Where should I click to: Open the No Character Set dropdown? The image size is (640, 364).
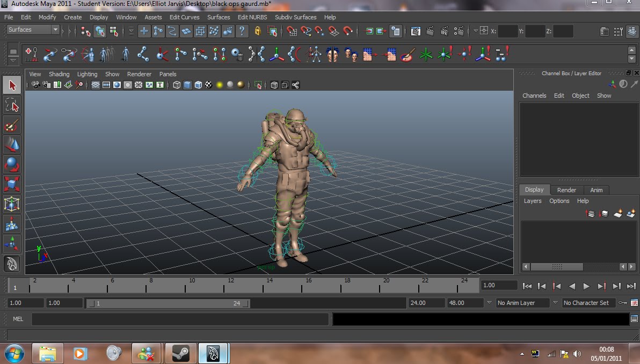[588, 303]
